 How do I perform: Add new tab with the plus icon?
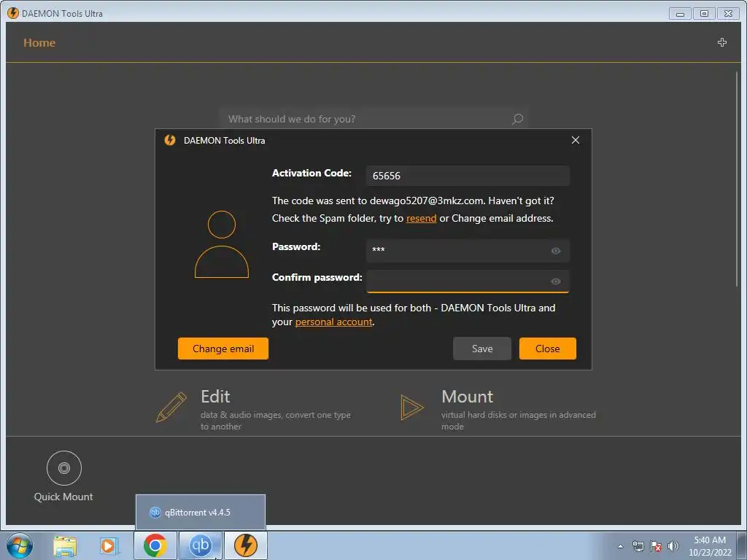click(x=721, y=42)
